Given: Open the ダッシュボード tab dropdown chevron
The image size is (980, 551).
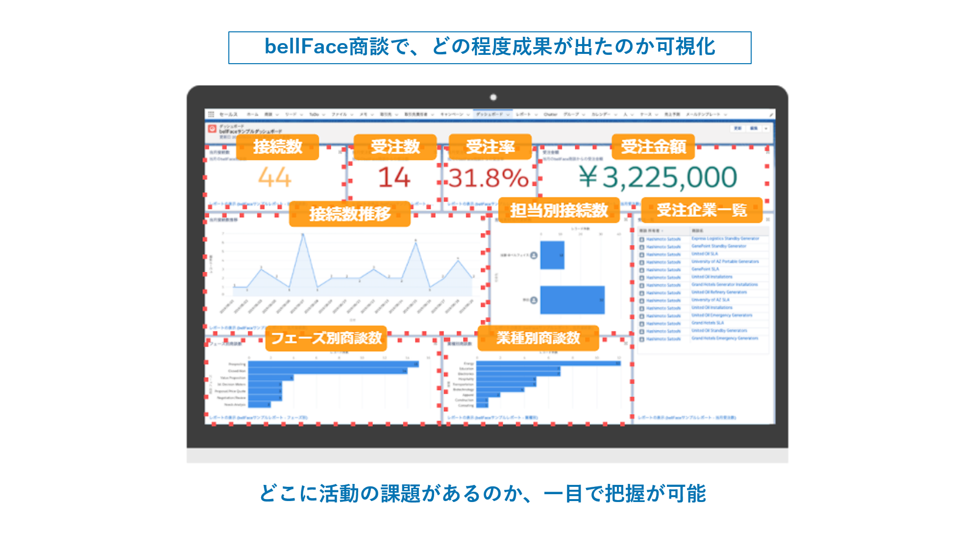Looking at the screenshot, I should pyautogui.click(x=508, y=115).
